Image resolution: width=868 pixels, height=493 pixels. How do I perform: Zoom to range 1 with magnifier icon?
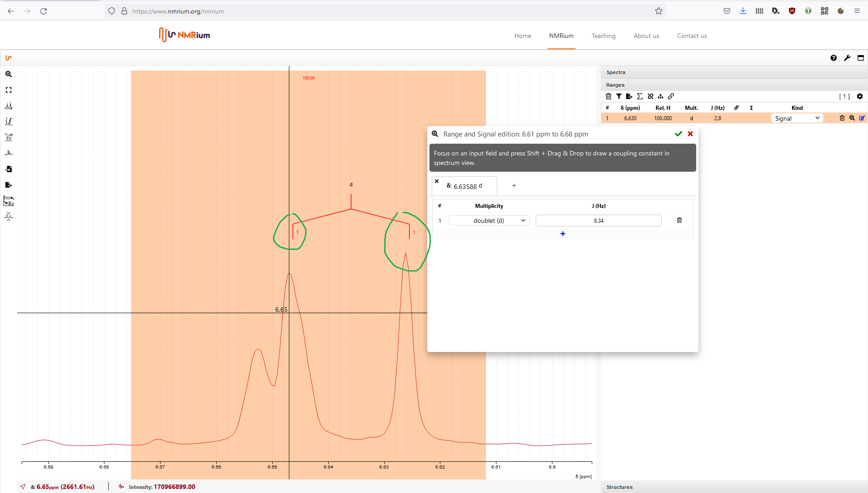852,118
